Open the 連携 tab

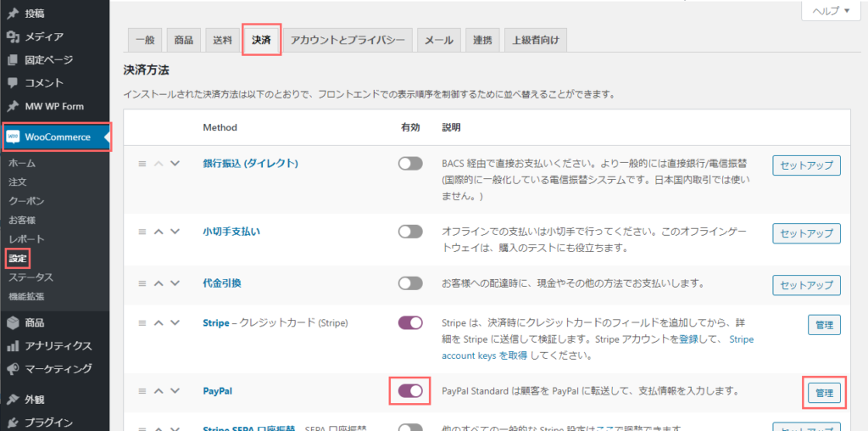pyautogui.click(x=482, y=40)
